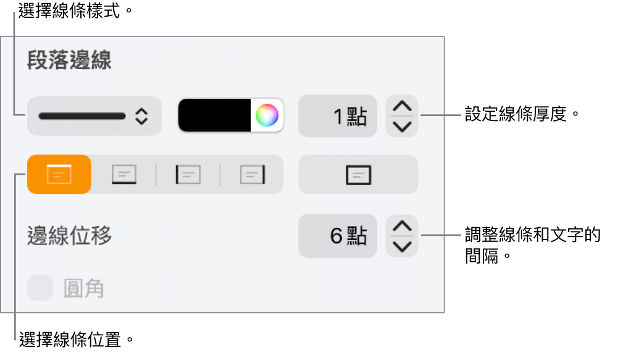Click the 6 點 offset field

coord(338,236)
